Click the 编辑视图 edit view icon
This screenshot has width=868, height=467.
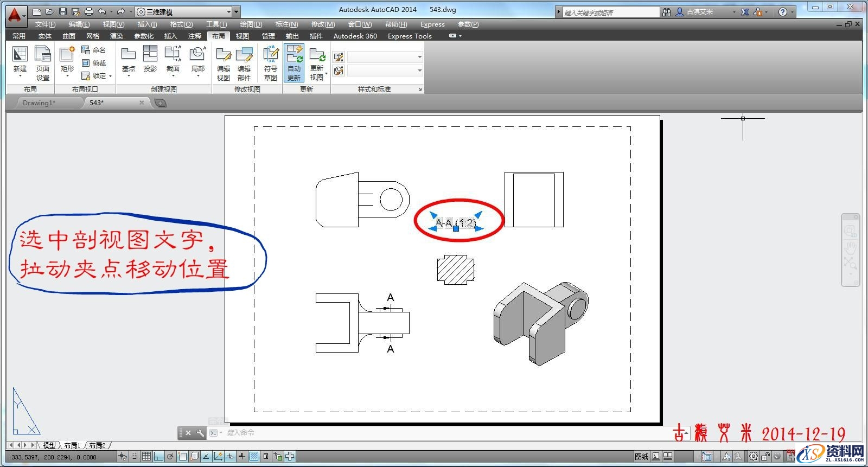[x=224, y=63]
